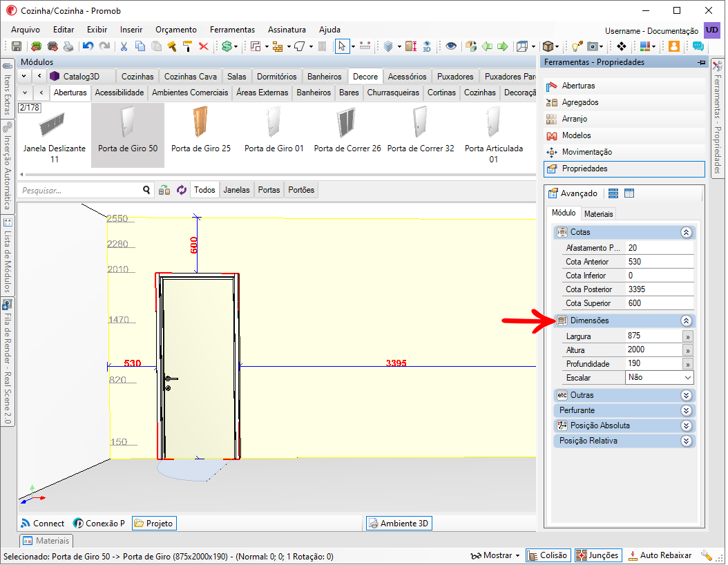Click the wrench icon in status bar

coord(707,556)
